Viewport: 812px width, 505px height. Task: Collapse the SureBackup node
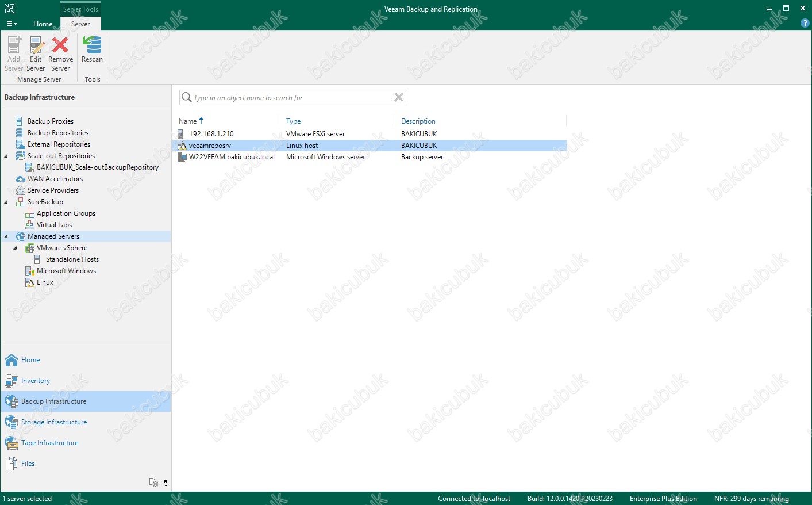(x=6, y=202)
